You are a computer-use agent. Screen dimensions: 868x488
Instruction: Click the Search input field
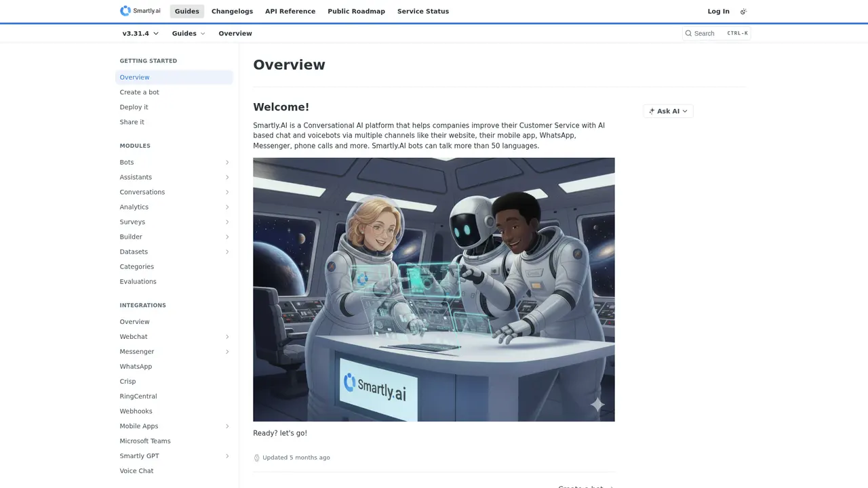pos(716,33)
